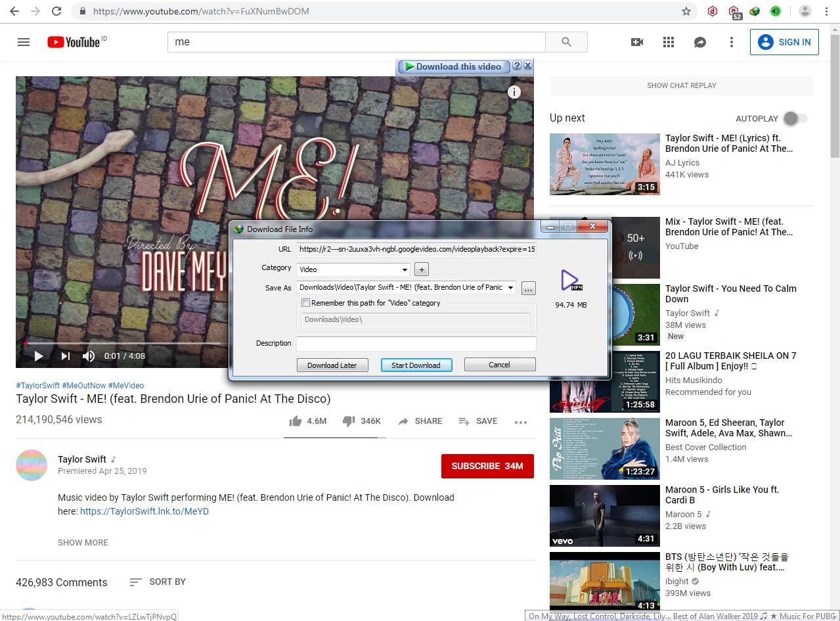Click the YouTube search magnifier button

coord(566,42)
